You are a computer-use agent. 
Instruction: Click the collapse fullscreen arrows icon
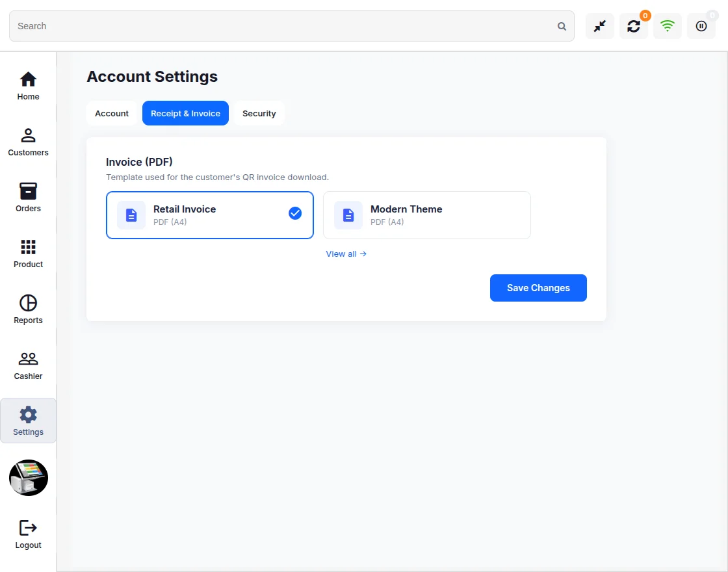click(x=600, y=26)
